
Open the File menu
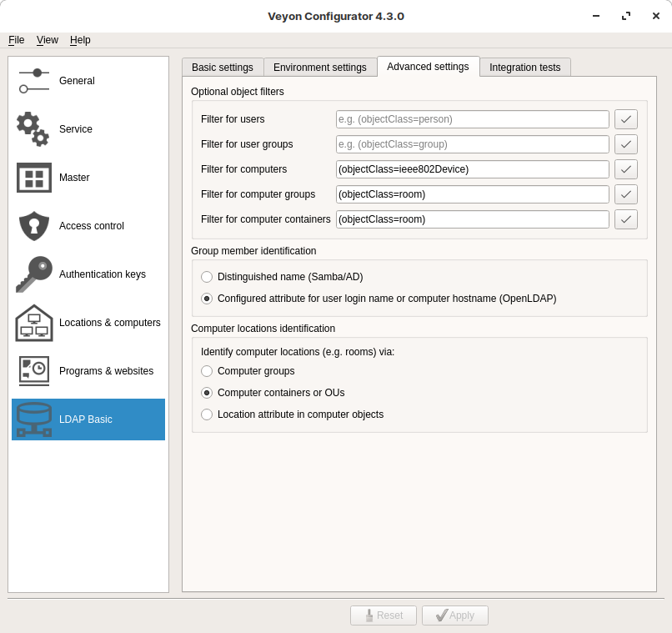[x=17, y=40]
